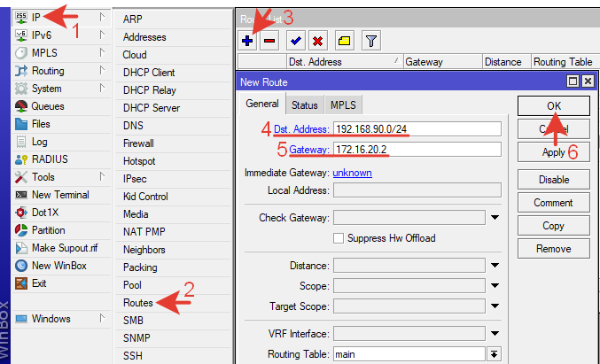The image size is (600, 364).
Task: Click the blue plus Add route icon
Action: coord(247,41)
